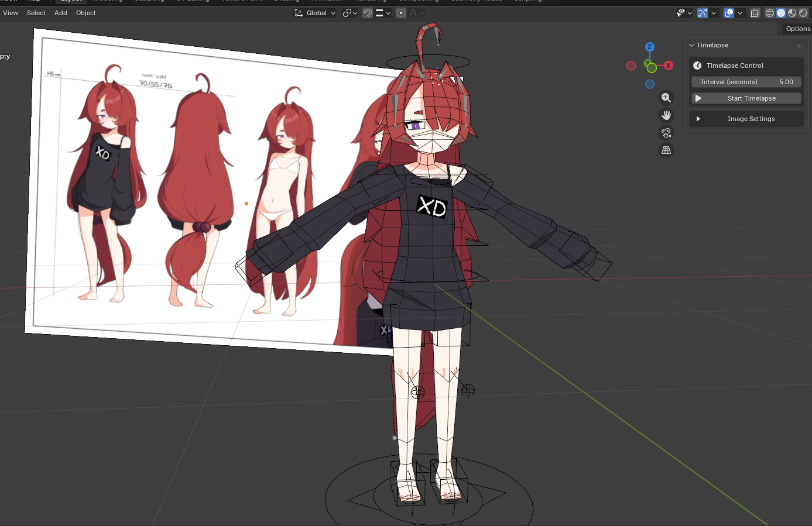Switch perspective/orthographic with the grid button
The width and height of the screenshot is (812, 526).
(666, 150)
